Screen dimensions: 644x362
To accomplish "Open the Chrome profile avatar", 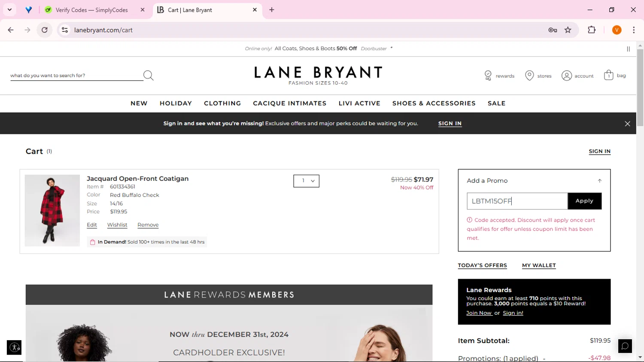I will point(617,30).
